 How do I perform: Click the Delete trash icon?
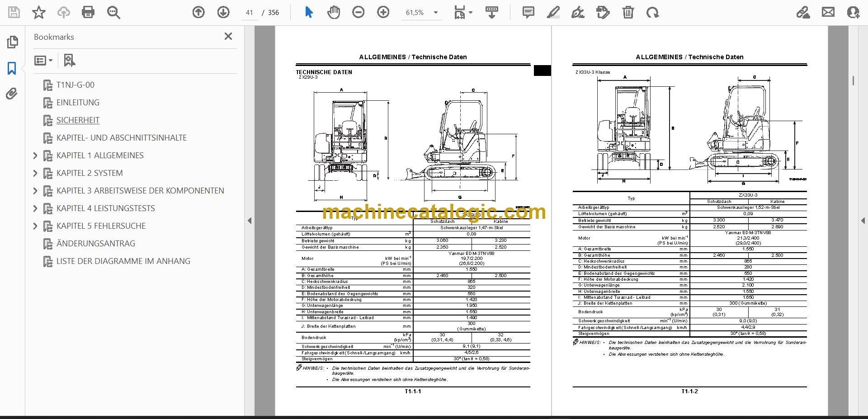point(628,12)
